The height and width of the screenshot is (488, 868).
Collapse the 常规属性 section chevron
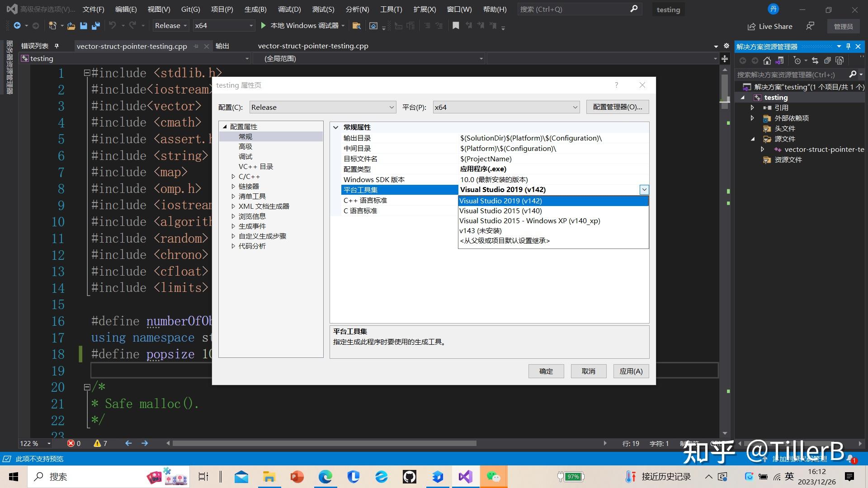335,127
